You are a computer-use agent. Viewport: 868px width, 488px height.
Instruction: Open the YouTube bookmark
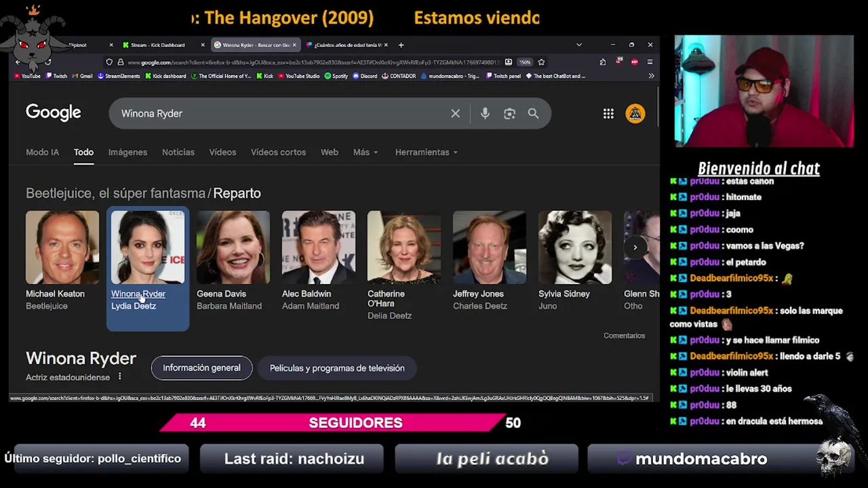[x=27, y=76]
